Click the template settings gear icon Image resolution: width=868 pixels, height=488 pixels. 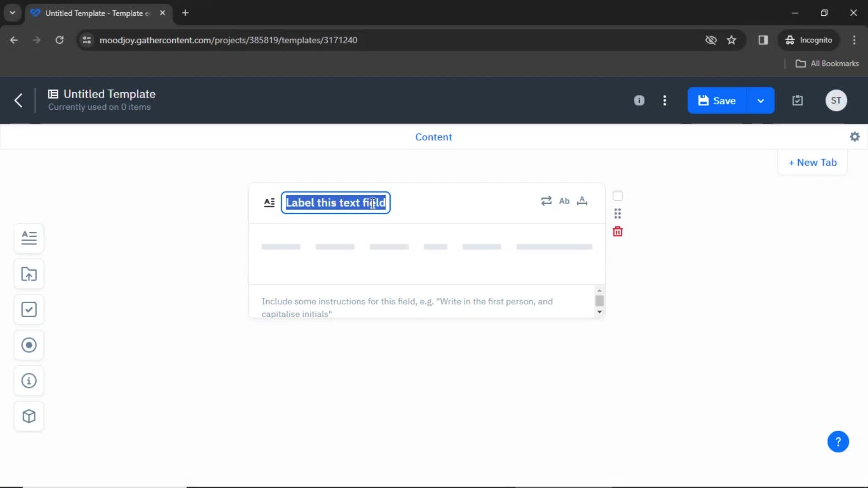[855, 136]
